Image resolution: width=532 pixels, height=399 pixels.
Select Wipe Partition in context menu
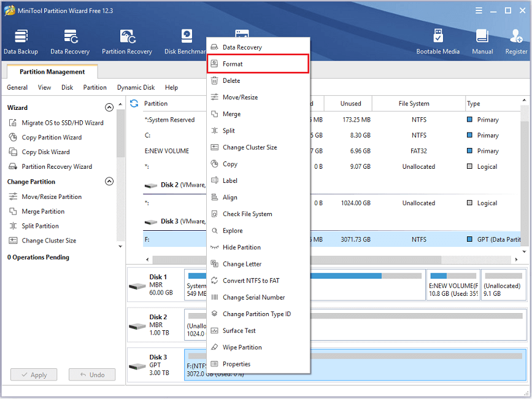[x=258, y=347]
